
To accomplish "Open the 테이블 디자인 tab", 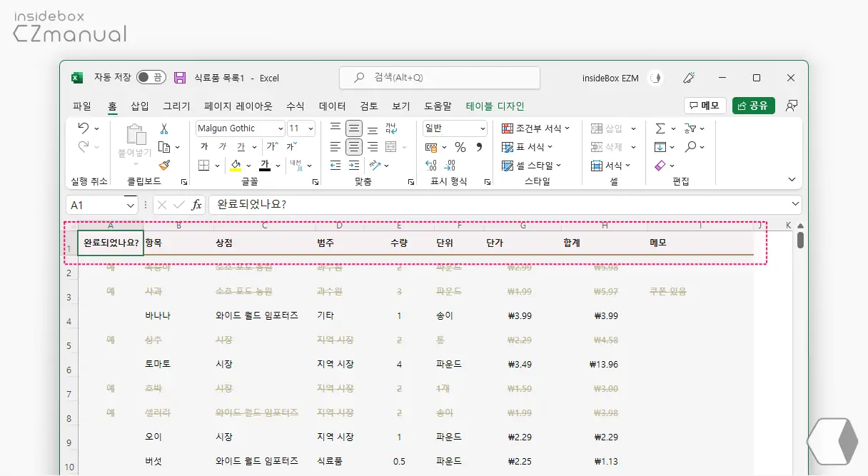I will click(495, 106).
